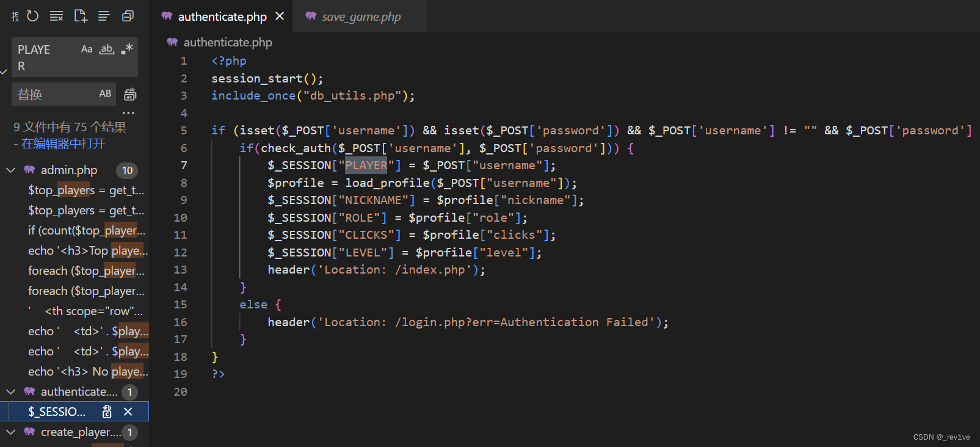
Task: Switch to the authenticate.php editor tab
Action: pos(222,16)
